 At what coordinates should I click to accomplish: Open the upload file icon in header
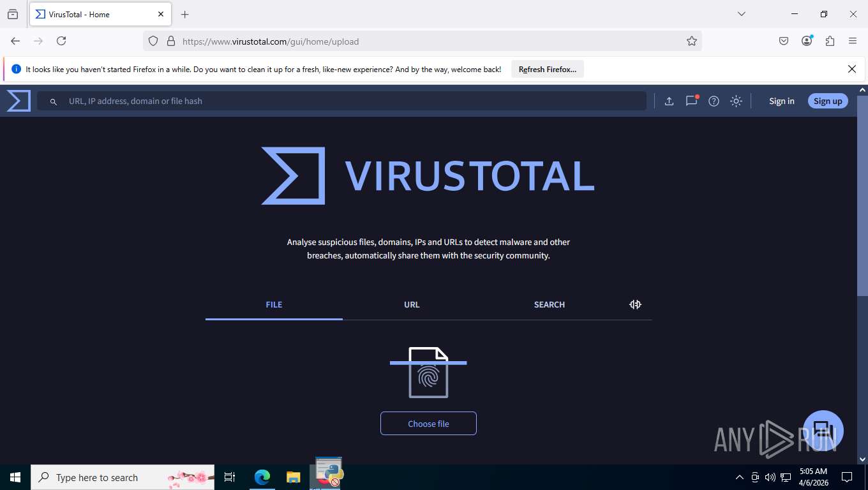click(x=669, y=101)
